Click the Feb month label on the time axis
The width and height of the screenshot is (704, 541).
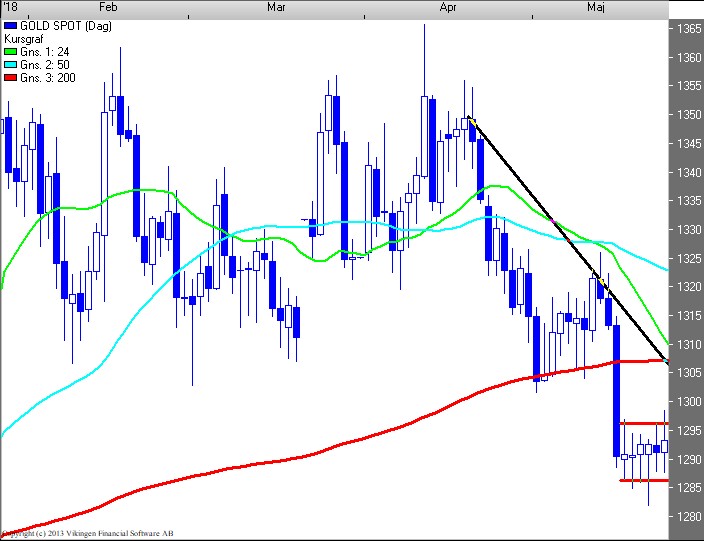point(106,7)
